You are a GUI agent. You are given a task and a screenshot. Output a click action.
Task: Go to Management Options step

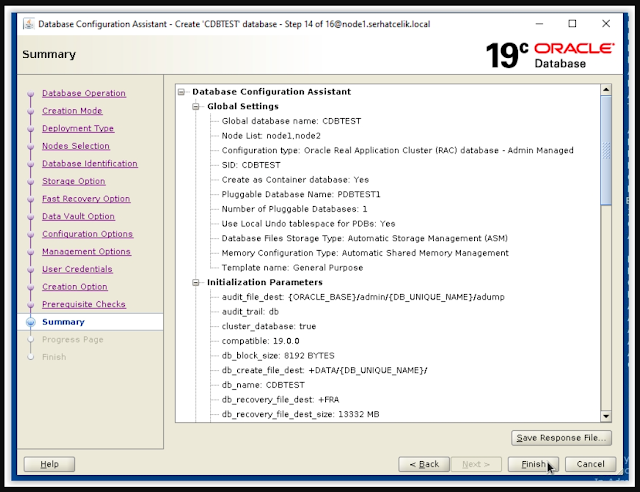(87, 251)
